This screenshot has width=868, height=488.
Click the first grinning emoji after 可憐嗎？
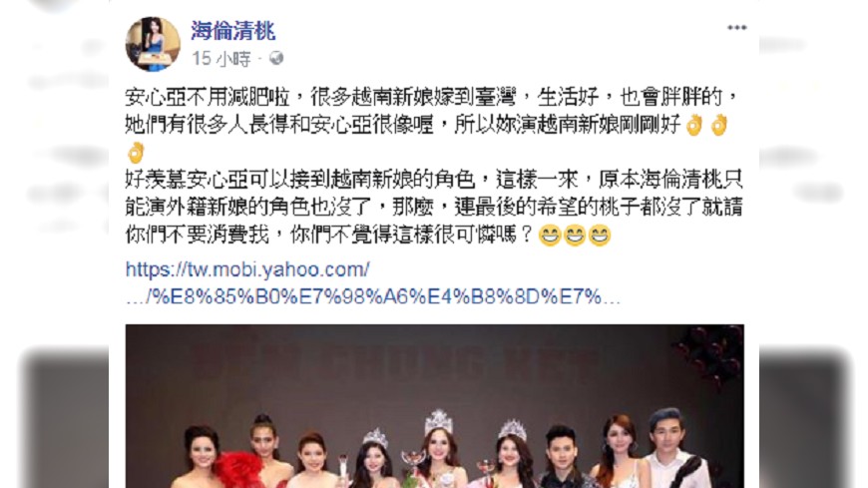click(x=550, y=236)
